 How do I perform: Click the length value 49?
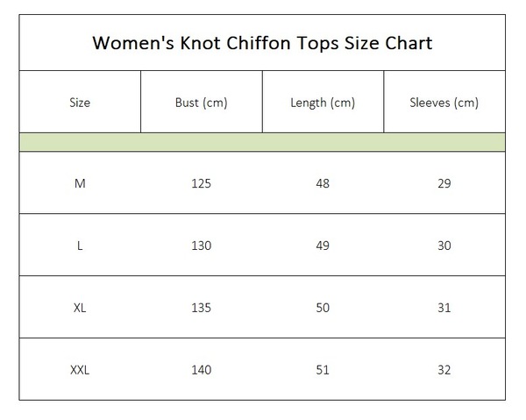323,246
